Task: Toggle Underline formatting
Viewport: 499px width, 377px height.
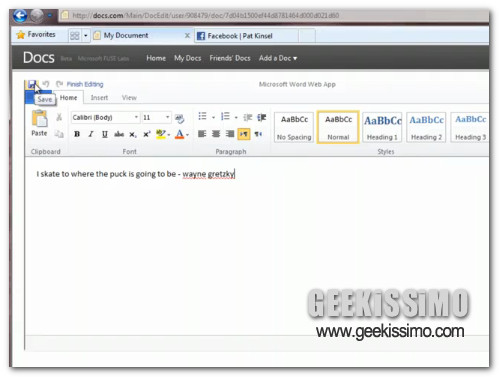Action: (x=105, y=134)
